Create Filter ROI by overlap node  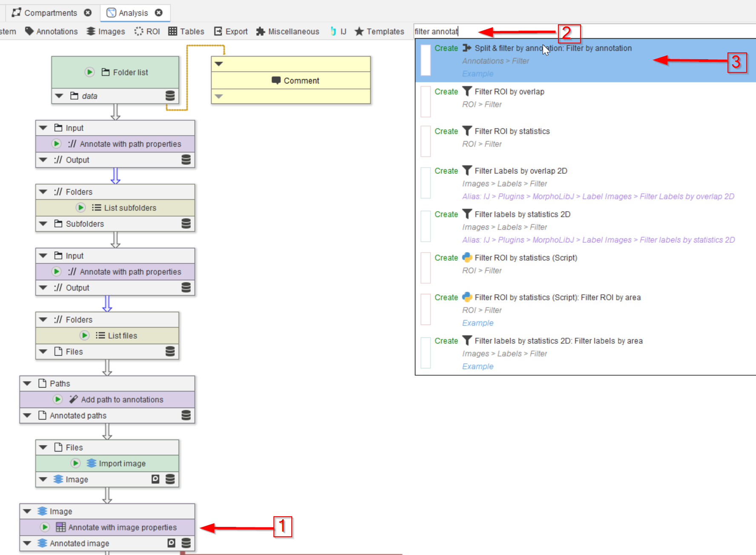tap(446, 92)
